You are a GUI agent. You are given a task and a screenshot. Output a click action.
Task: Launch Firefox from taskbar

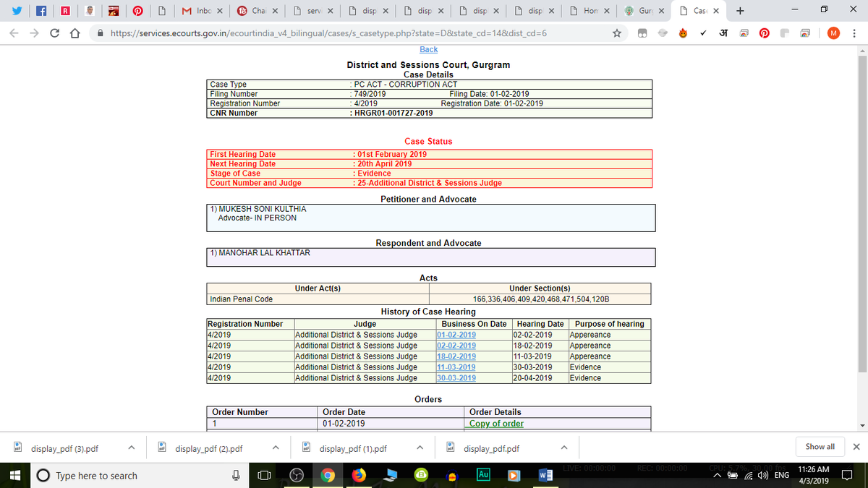click(359, 476)
